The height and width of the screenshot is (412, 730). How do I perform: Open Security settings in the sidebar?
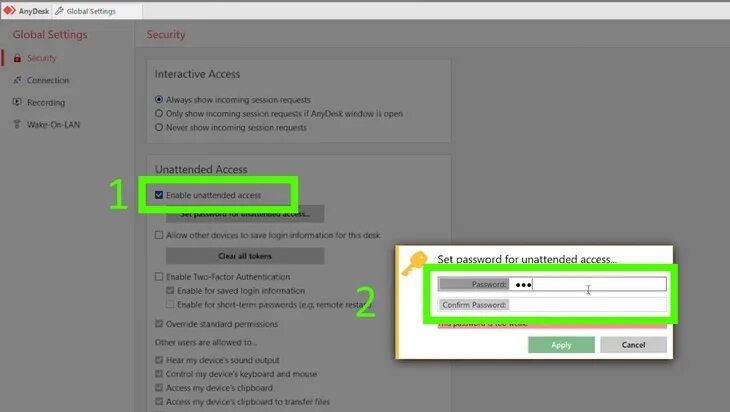[x=41, y=58]
